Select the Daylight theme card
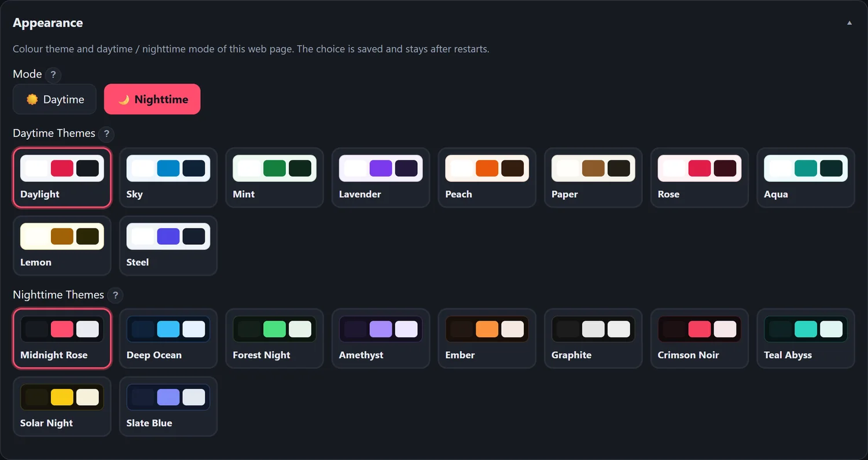The height and width of the screenshot is (460, 868). 62,178
